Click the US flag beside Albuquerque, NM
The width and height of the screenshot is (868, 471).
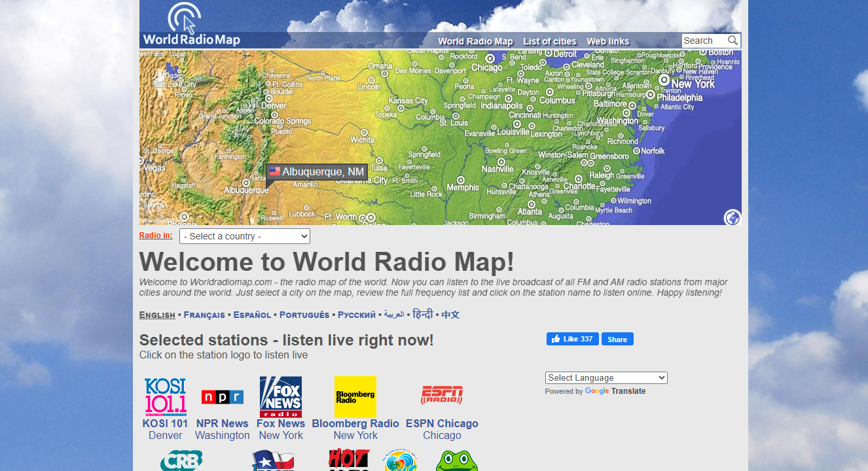pyautogui.click(x=274, y=171)
